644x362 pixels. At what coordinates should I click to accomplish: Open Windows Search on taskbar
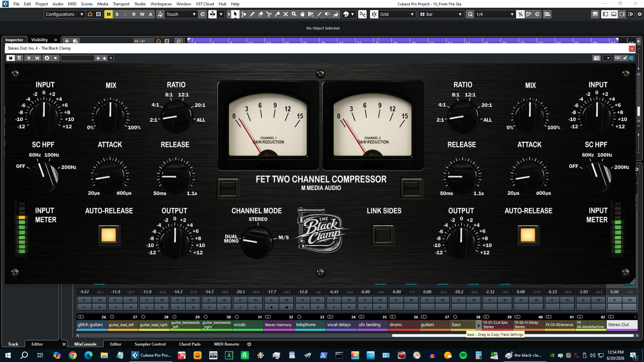24,355
